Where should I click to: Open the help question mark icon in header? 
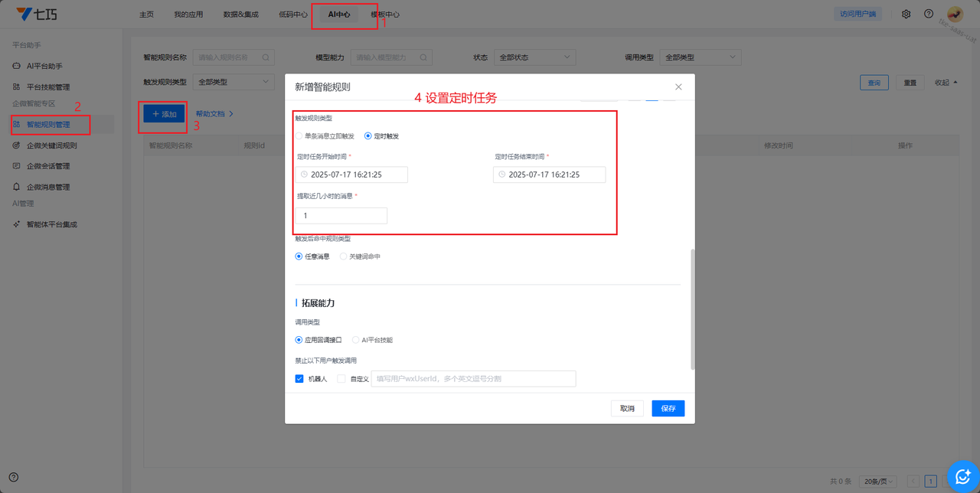coord(929,14)
